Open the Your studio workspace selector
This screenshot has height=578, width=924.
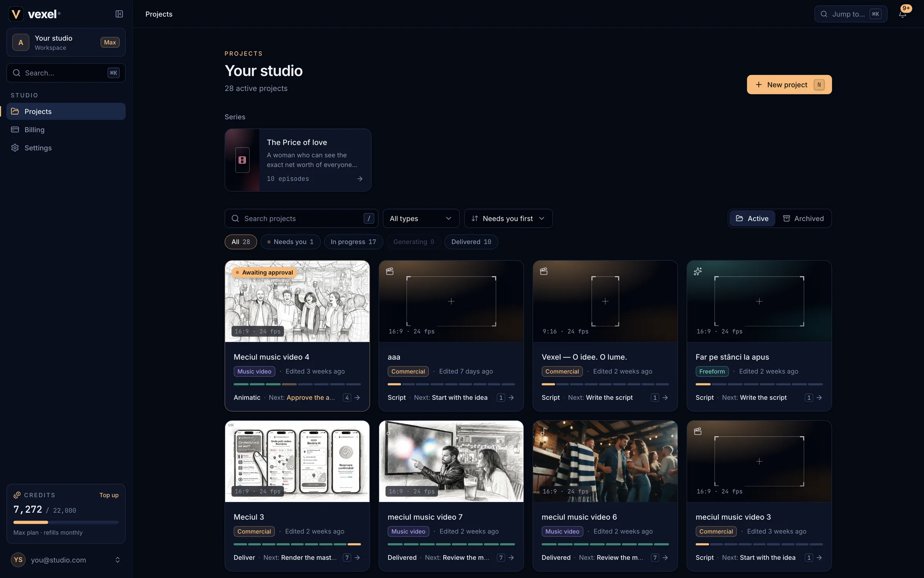point(66,42)
